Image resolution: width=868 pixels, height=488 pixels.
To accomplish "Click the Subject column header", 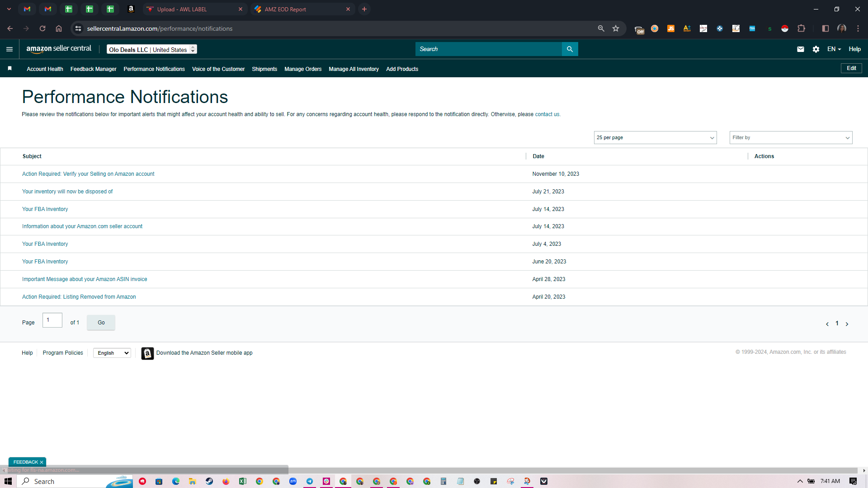I will point(32,156).
